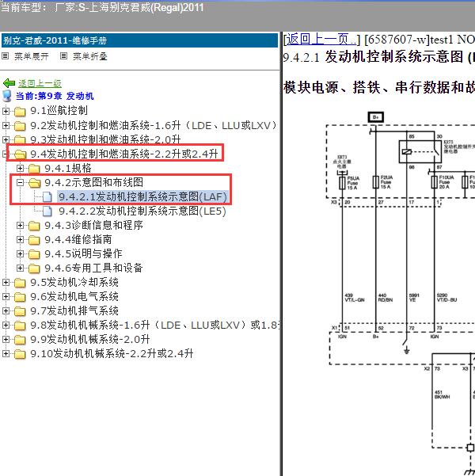Expand the 9.4.3诊断信息和程序 node

tap(20, 225)
